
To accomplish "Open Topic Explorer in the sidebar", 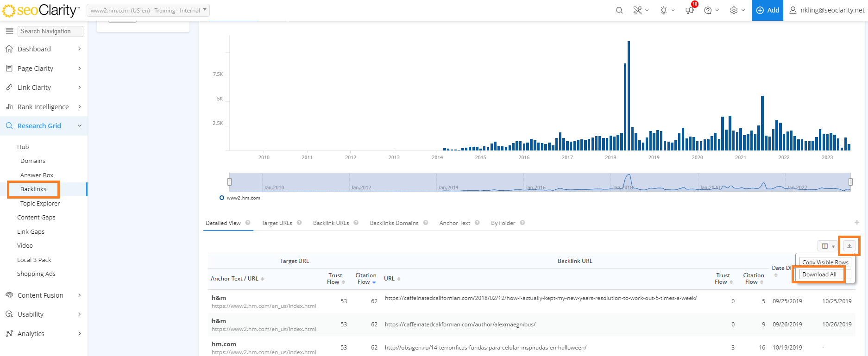I will coord(40,203).
